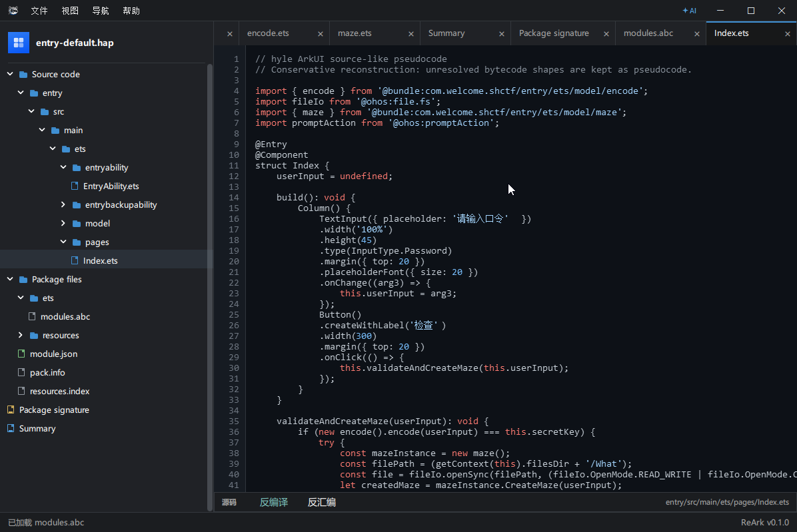Click the sidebar vertical scrollbar
Image resolution: width=797 pixels, height=532 pixels.
(209, 288)
